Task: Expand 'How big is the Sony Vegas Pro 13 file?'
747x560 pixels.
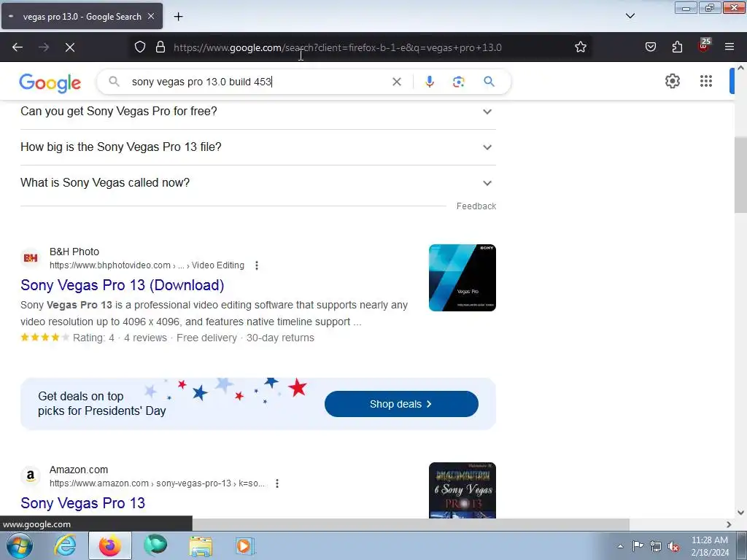Action: coord(258,147)
